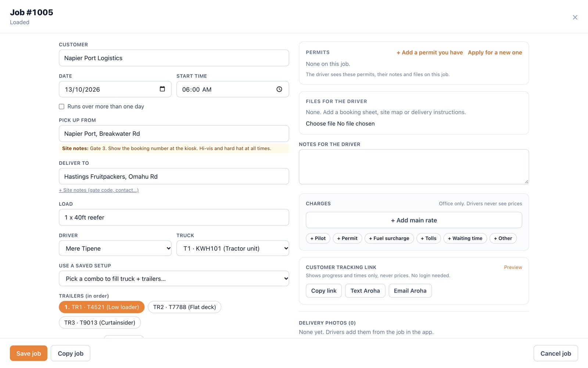Click '+ Add a permit you have'
The image size is (588, 368).
[430, 52]
